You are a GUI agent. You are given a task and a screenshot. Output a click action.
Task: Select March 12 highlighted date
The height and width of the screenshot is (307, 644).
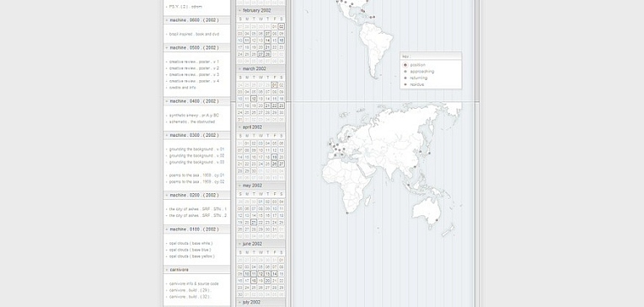click(254, 99)
